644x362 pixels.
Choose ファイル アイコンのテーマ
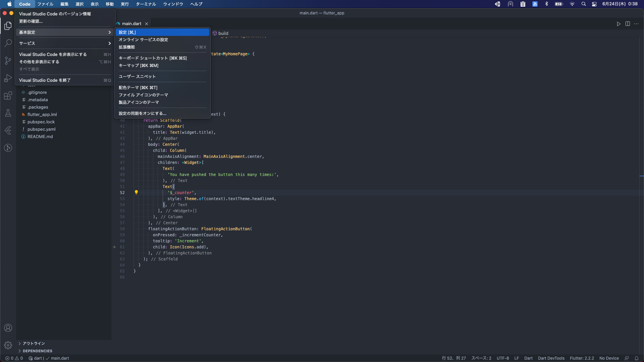coord(162,95)
